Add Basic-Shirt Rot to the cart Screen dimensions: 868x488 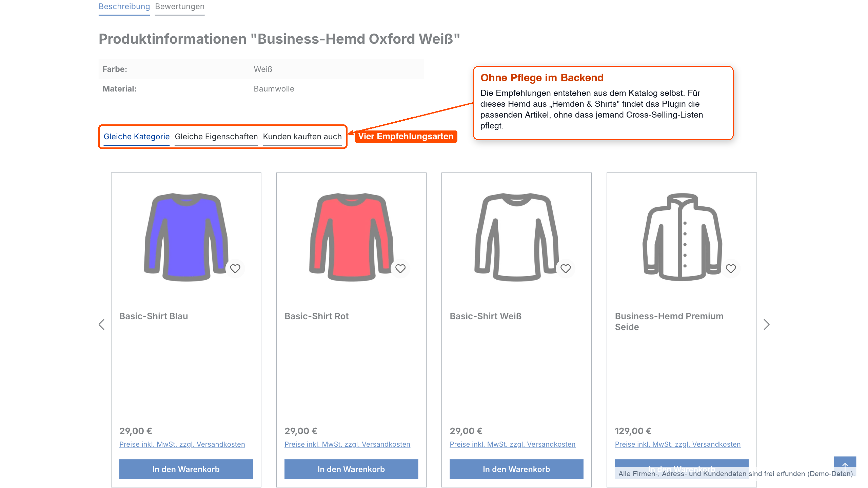(x=351, y=469)
